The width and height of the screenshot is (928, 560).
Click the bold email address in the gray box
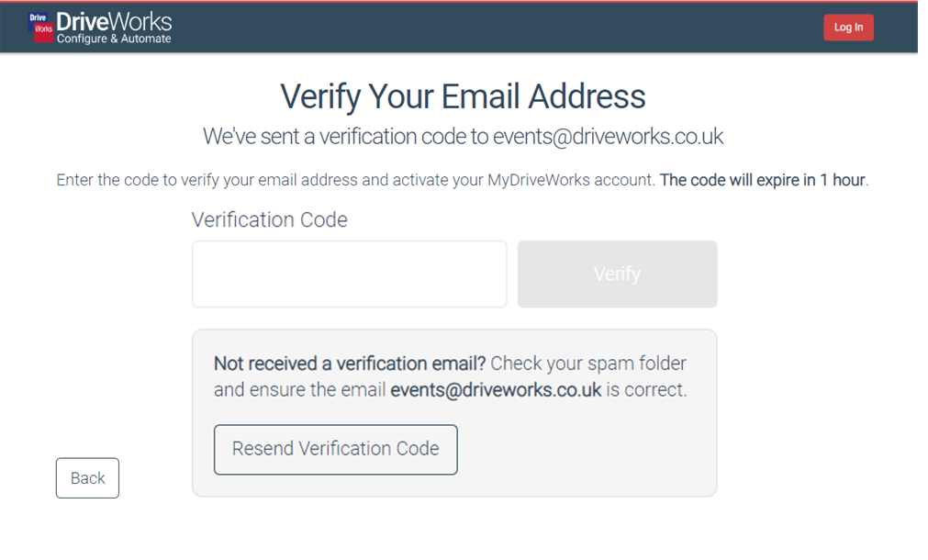point(496,390)
